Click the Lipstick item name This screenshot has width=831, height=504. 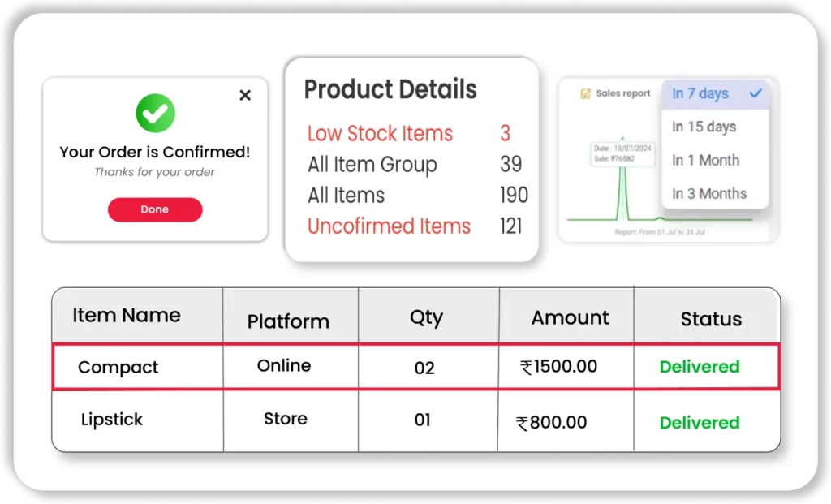point(112,420)
